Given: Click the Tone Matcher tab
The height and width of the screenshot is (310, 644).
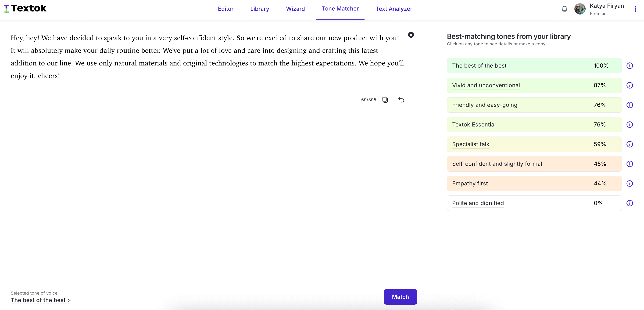Looking at the screenshot, I should [x=340, y=8].
